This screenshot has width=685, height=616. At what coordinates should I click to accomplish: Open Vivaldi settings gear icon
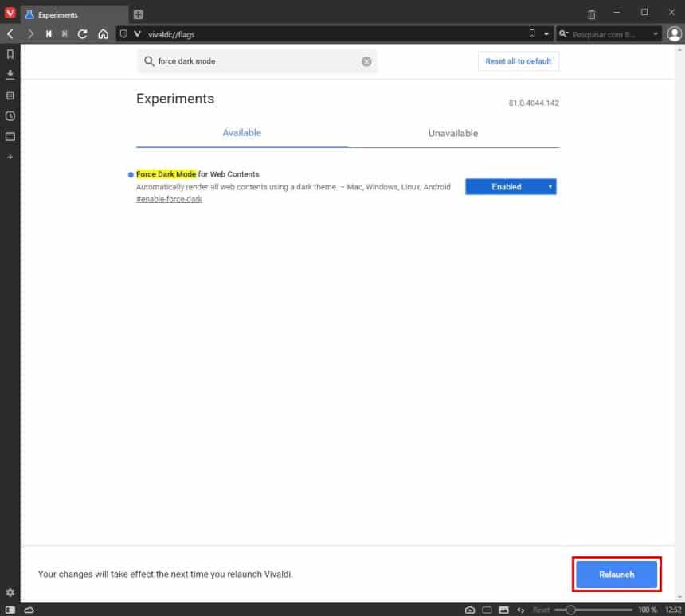click(x=10, y=592)
